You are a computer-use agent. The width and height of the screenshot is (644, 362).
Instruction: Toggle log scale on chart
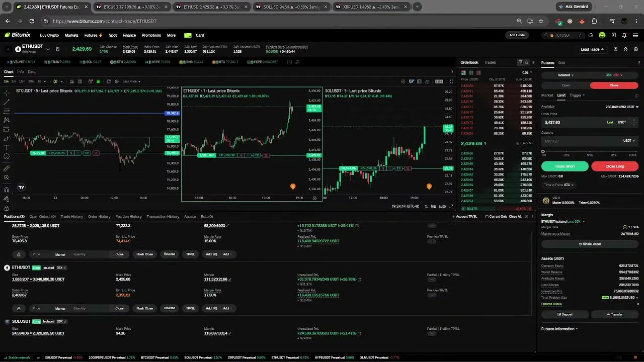pos(434,206)
